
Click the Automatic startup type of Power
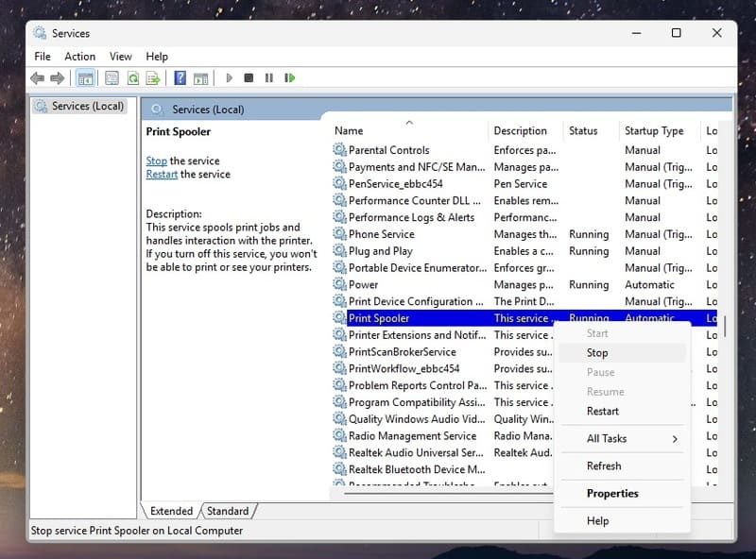[649, 285]
